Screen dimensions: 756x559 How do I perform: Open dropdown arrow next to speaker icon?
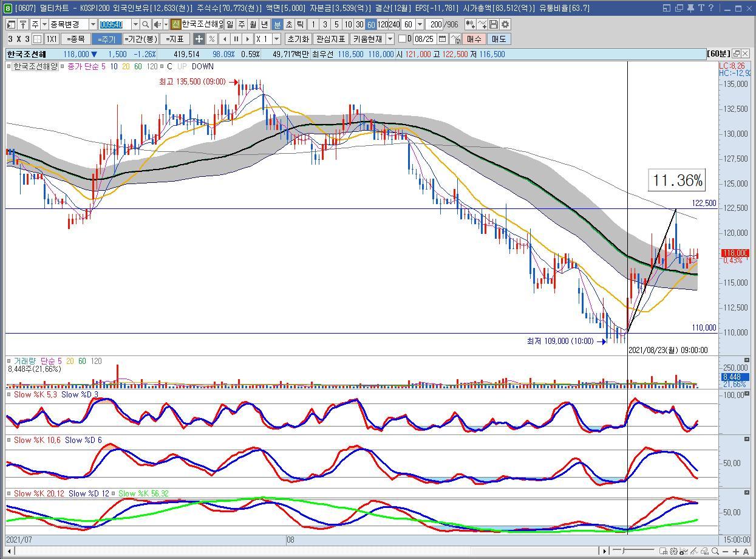coord(166,24)
